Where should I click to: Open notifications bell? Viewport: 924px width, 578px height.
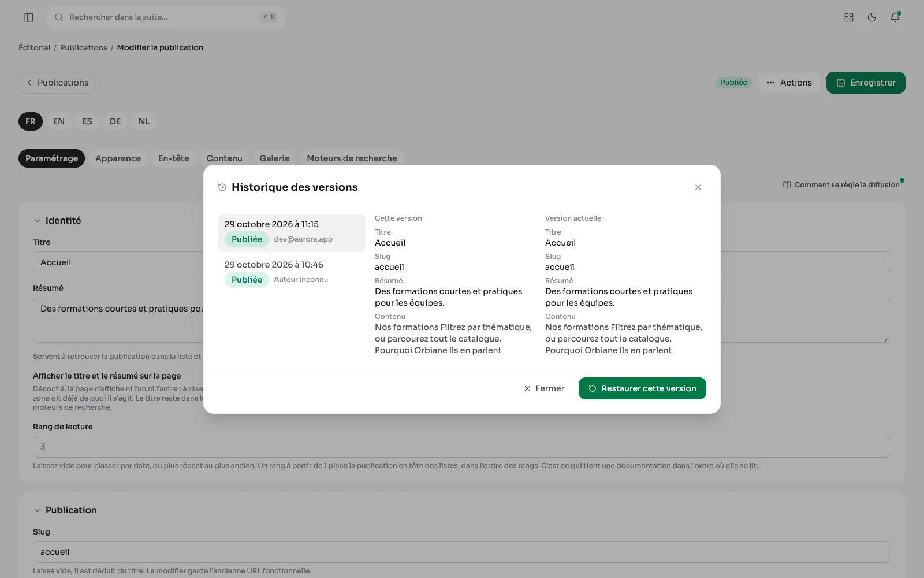click(x=895, y=17)
